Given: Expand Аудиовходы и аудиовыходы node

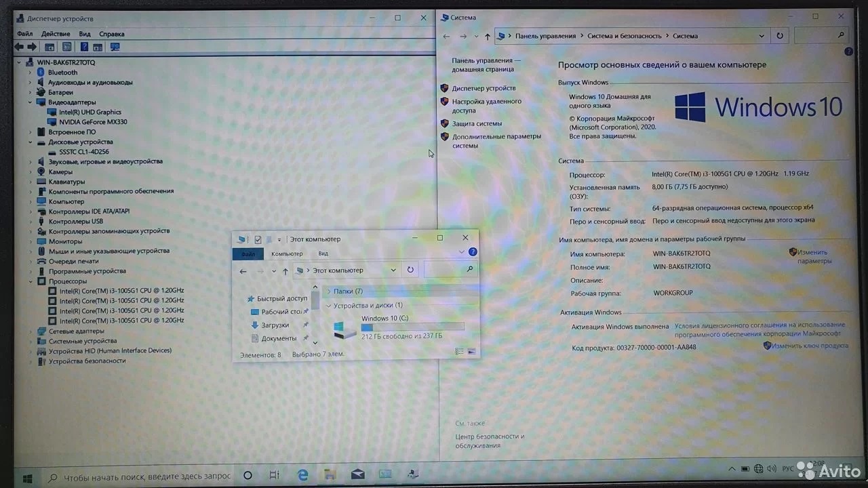Looking at the screenshot, I should click(30, 83).
